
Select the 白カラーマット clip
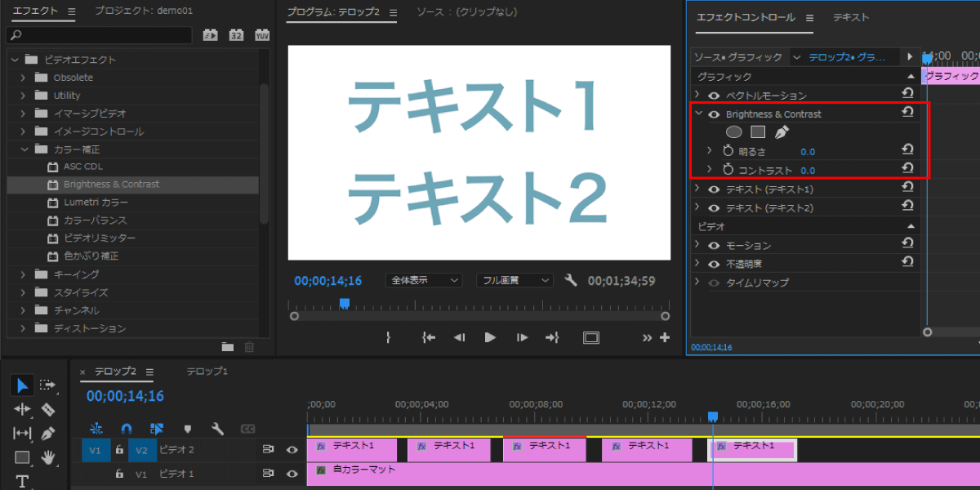pyautogui.click(x=644, y=474)
